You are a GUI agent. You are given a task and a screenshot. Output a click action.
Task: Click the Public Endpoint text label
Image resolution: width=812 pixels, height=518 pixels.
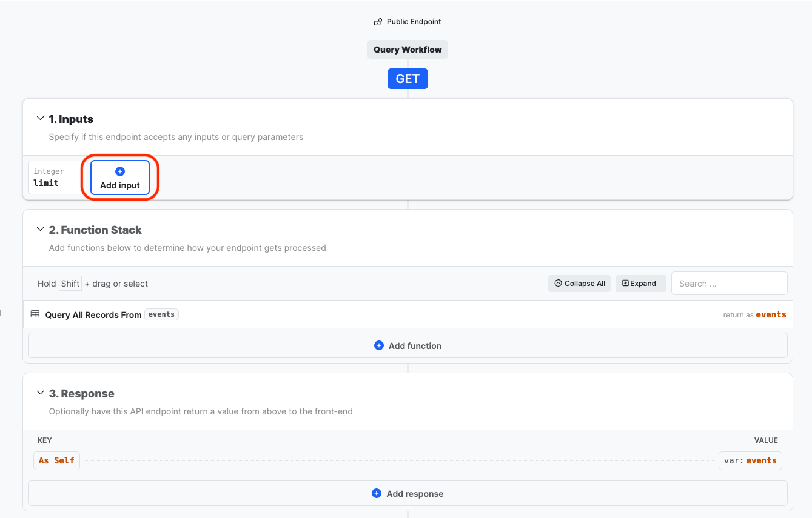[414, 22]
